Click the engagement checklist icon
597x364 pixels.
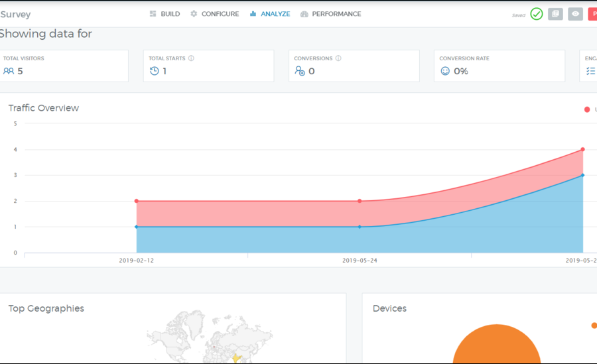[590, 71]
